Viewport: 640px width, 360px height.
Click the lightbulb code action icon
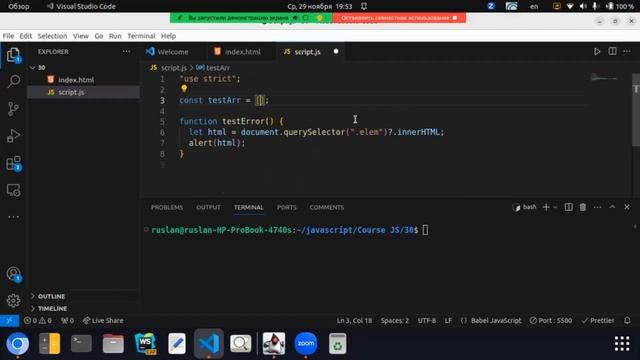pos(184,89)
